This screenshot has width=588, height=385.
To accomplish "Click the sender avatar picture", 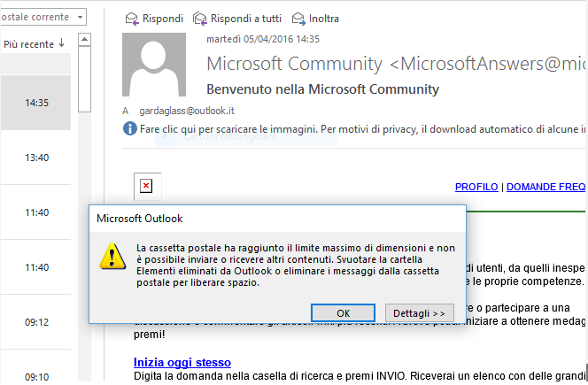I will 154,65.
